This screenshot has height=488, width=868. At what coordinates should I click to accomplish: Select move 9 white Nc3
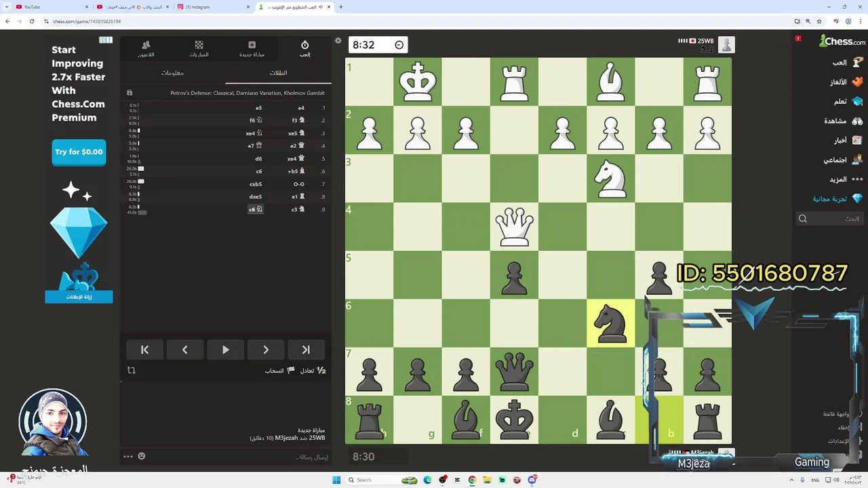(x=298, y=209)
